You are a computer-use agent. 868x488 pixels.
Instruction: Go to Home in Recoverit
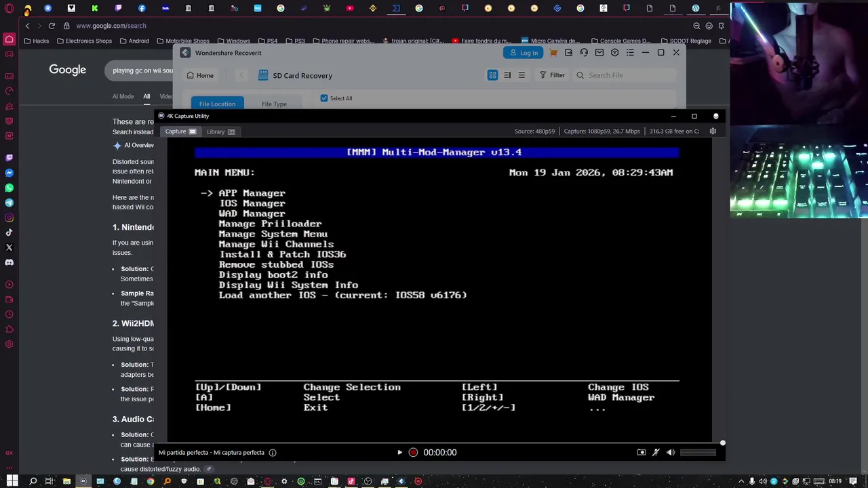200,75
